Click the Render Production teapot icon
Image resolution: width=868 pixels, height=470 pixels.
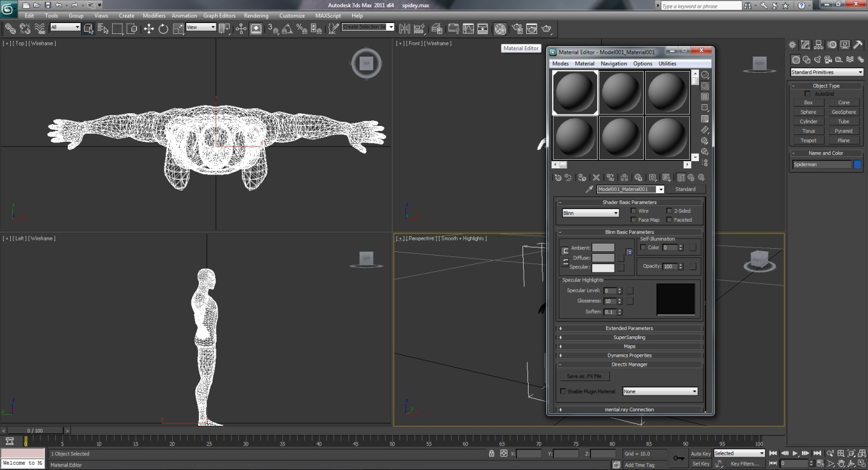click(546, 28)
